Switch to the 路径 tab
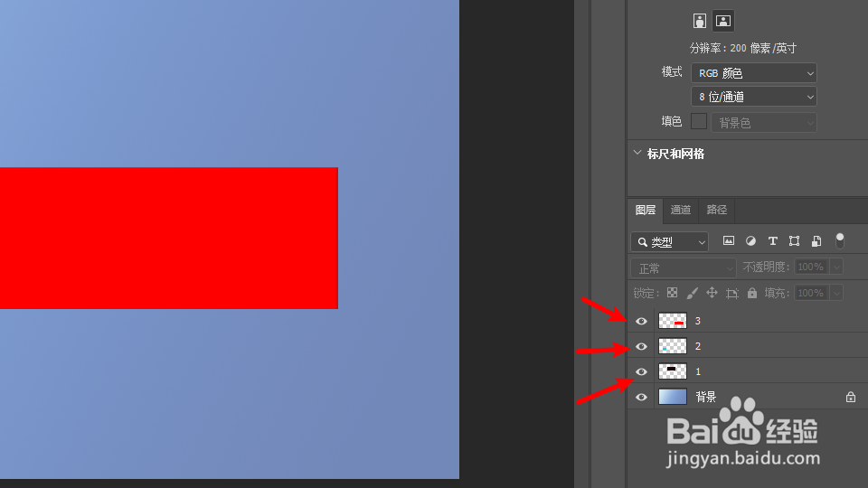This screenshot has height=488, width=868. (717, 210)
